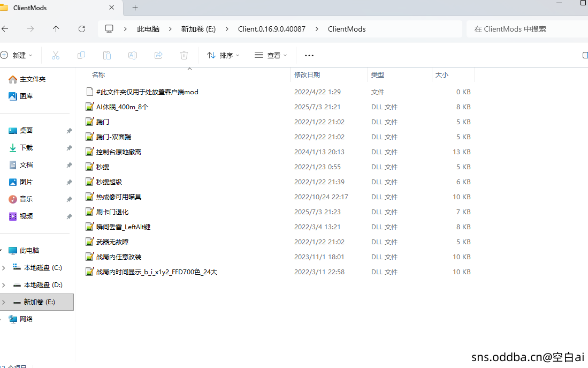Screen dimensions: 588x368
Task: Open the 下载 folder in sidebar
Action: click(x=26, y=148)
